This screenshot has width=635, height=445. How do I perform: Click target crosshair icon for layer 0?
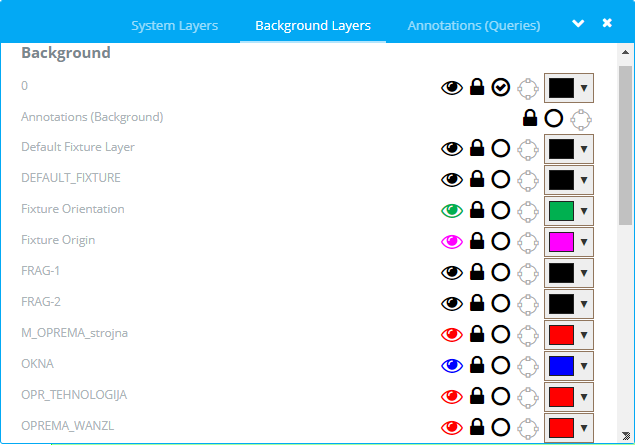pos(528,89)
